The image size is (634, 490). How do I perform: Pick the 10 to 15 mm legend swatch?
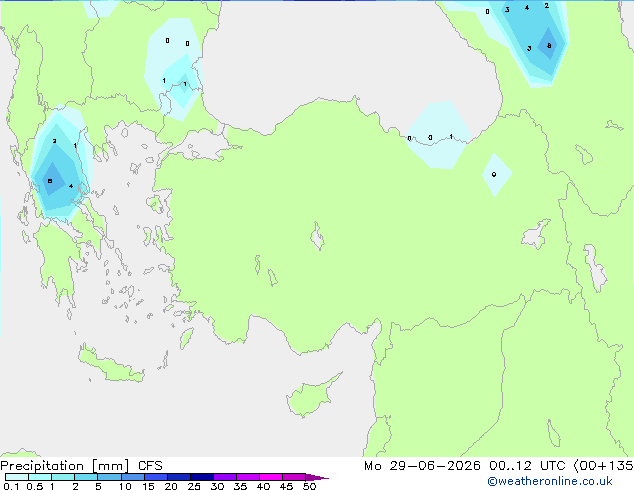[x=133, y=477]
